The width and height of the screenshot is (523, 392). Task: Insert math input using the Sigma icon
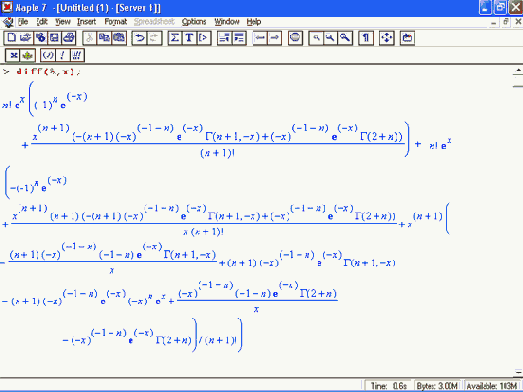[175, 38]
